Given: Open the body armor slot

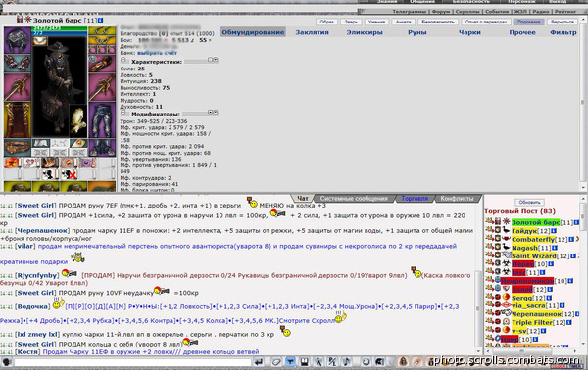Looking at the screenshot, I should pos(18,119).
